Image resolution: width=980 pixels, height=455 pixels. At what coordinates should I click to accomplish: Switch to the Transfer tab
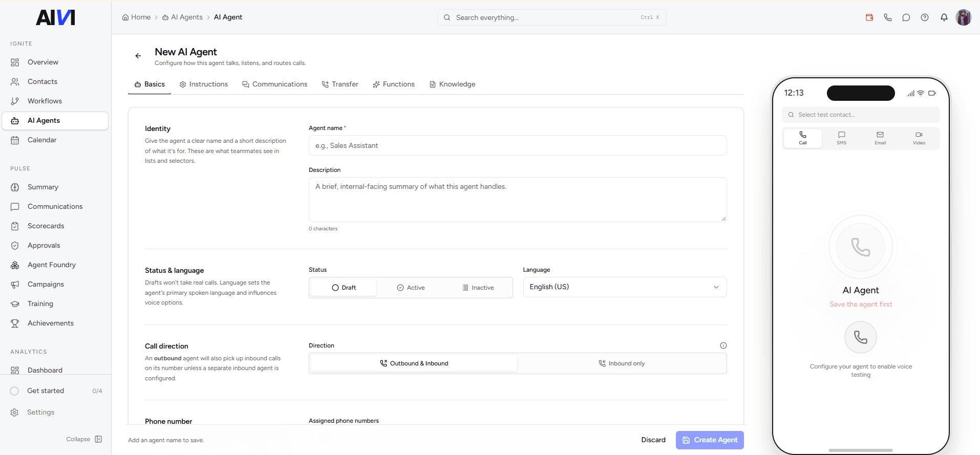tap(340, 84)
